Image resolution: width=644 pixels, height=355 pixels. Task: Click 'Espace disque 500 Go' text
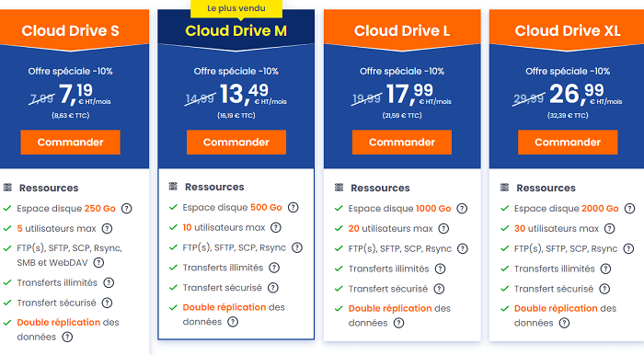pos(232,207)
